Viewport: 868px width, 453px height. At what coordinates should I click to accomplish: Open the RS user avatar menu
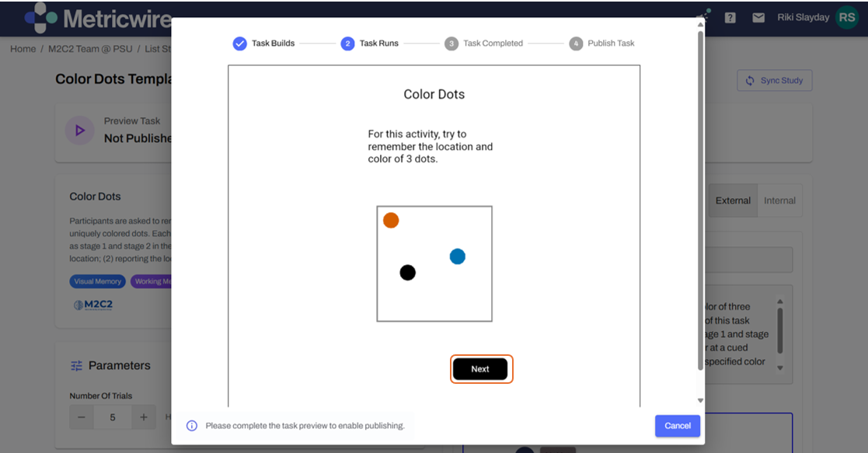click(846, 18)
